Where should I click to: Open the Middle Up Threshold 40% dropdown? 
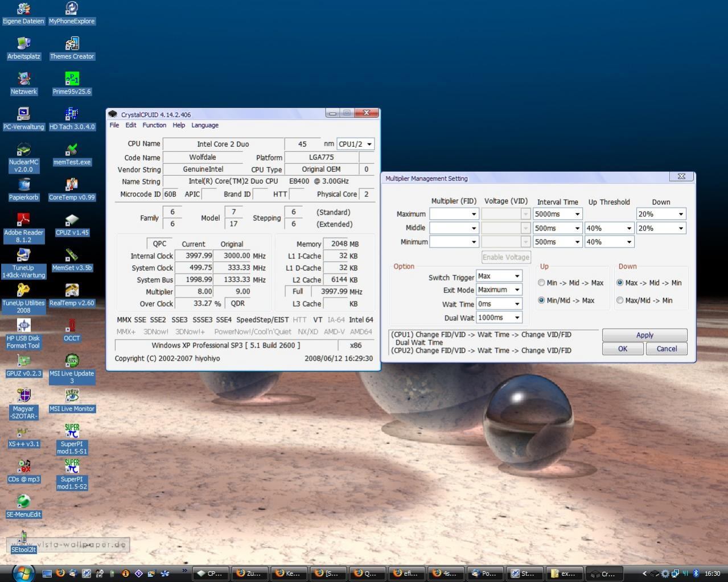(610, 228)
